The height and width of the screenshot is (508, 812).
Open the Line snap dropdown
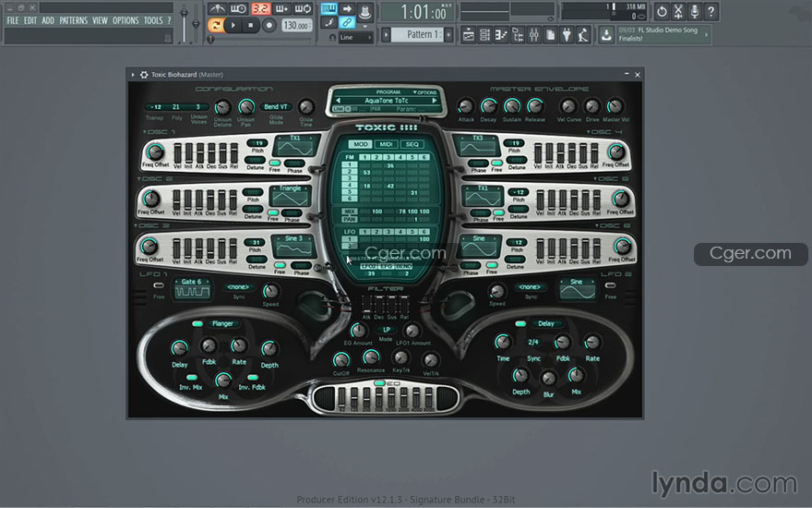pos(355,37)
